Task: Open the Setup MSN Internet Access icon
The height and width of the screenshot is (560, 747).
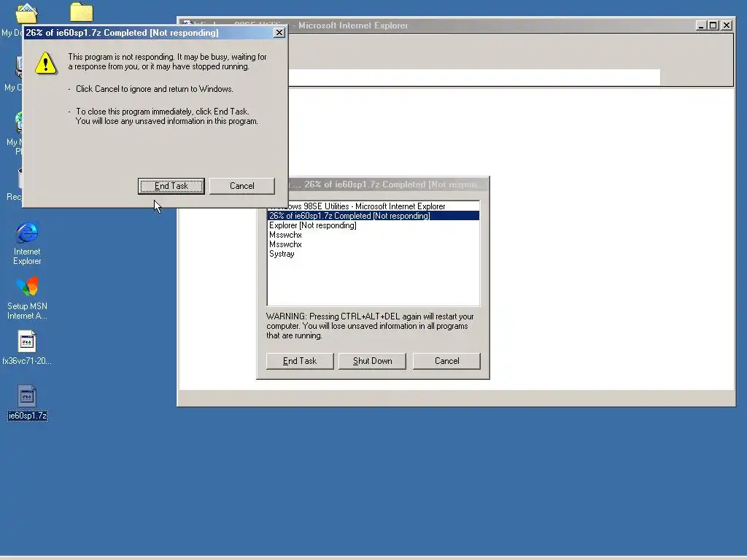Action: coord(27,287)
